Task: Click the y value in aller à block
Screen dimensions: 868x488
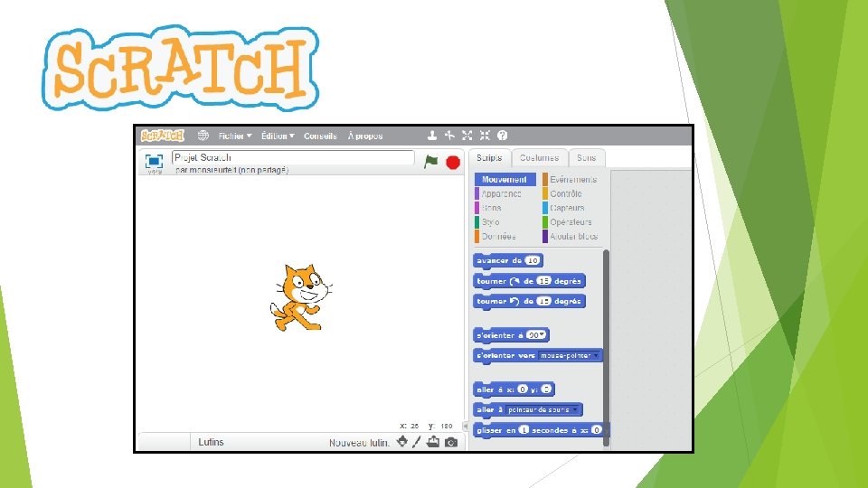Action: coord(546,389)
